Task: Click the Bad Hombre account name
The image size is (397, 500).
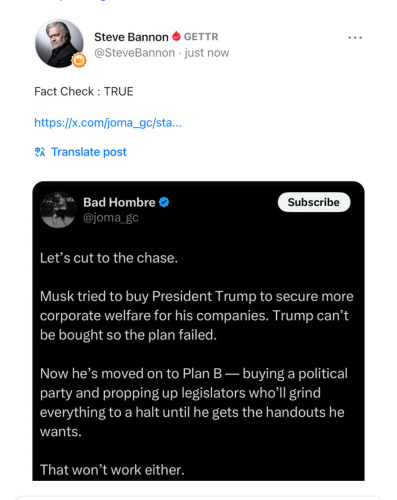Action: tap(119, 202)
